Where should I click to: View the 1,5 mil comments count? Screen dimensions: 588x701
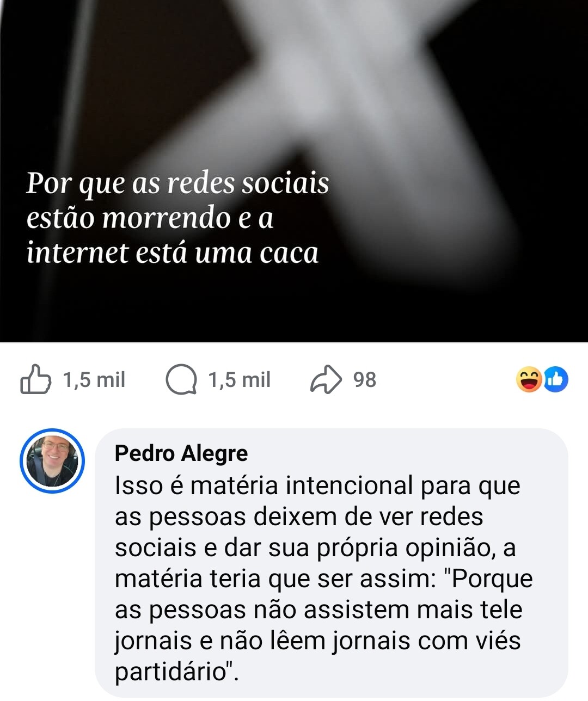pos(239,379)
